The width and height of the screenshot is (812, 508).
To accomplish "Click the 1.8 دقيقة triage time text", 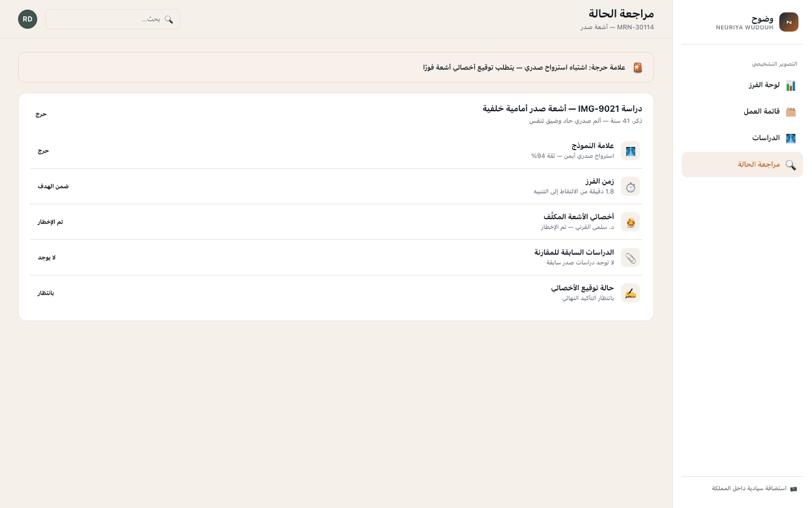I will [x=573, y=191].
